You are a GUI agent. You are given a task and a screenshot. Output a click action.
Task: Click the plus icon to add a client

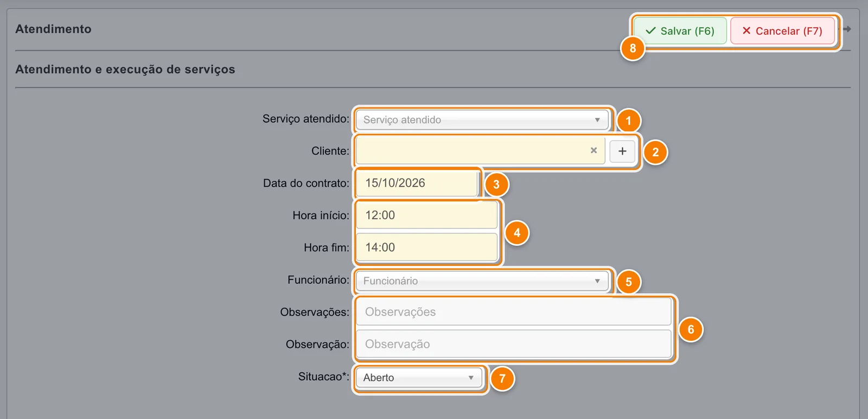click(x=622, y=151)
